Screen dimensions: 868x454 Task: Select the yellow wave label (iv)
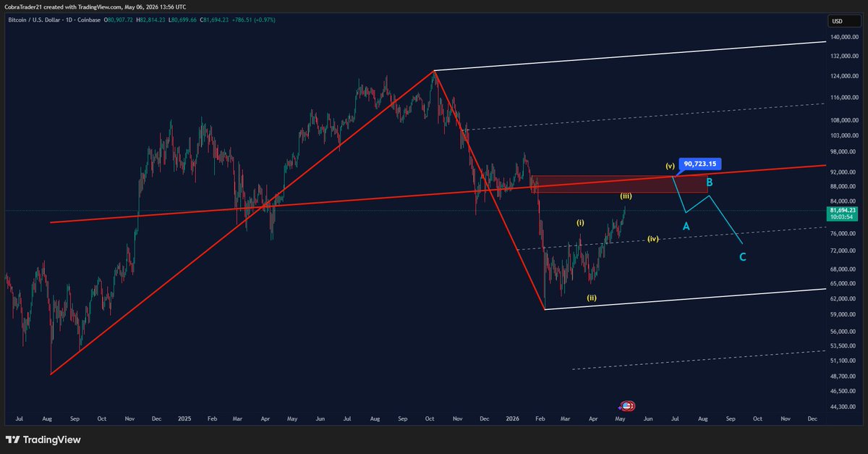(653, 238)
